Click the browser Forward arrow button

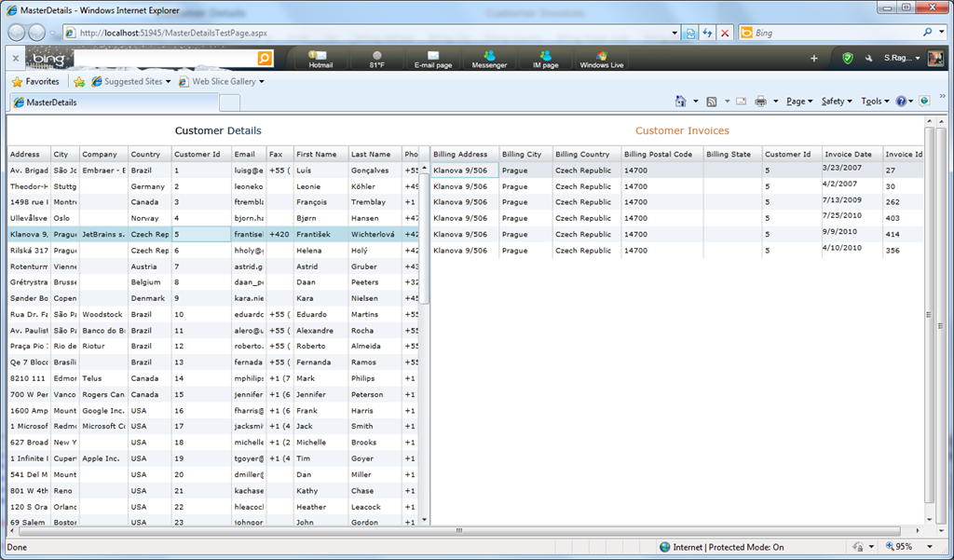37,33
